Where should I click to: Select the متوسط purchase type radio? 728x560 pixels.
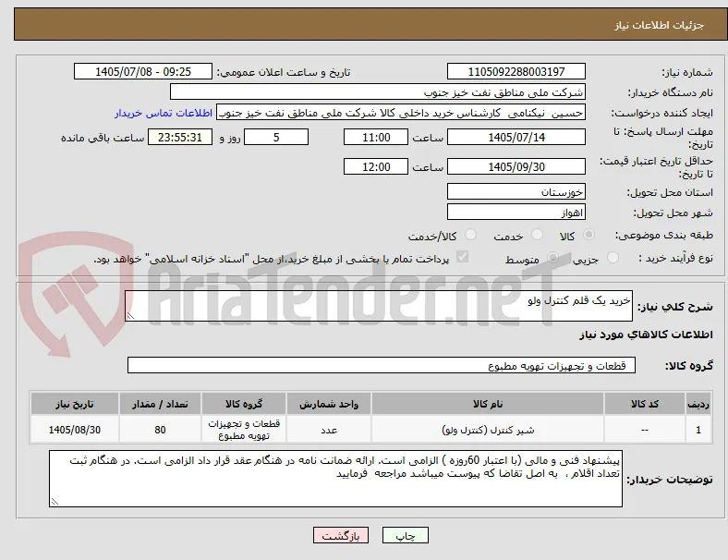click(552, 257)
